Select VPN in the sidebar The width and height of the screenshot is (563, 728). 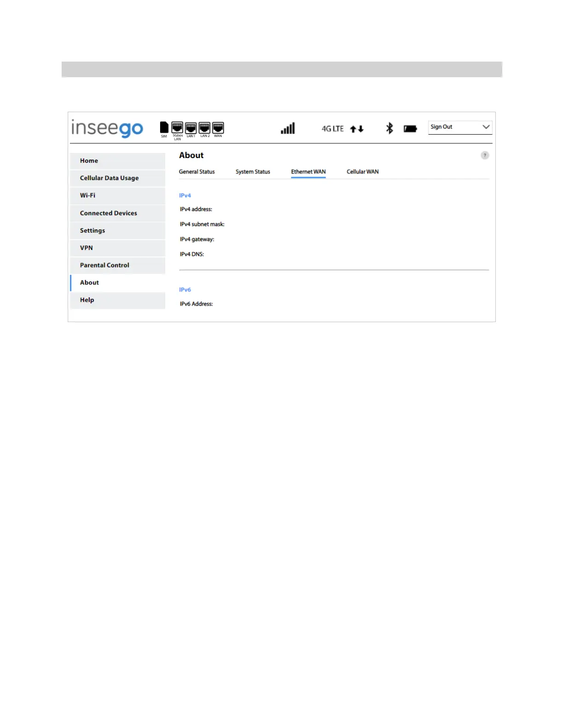click(x=118, y=248)
